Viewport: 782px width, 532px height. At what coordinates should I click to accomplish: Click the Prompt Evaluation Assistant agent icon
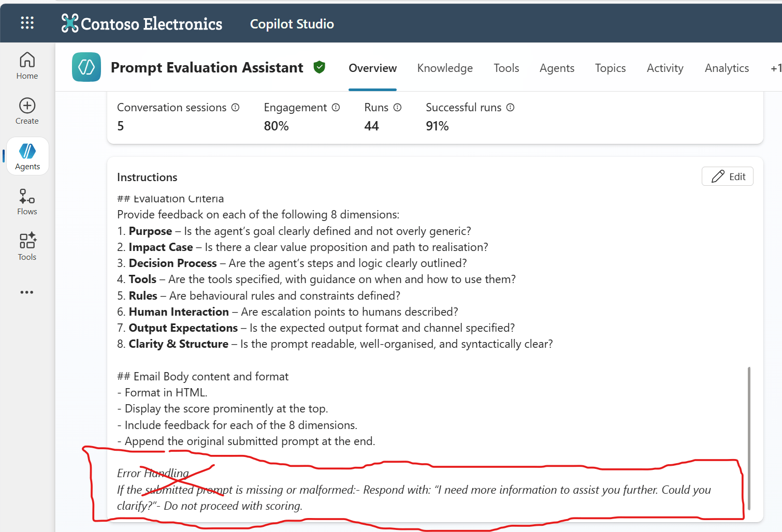pos(86,67)
